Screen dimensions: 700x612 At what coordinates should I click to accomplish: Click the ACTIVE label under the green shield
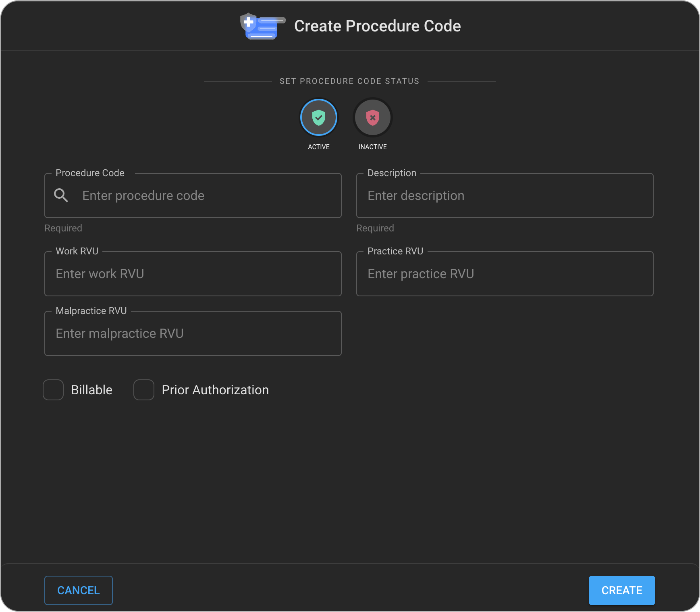pos(318,147)
